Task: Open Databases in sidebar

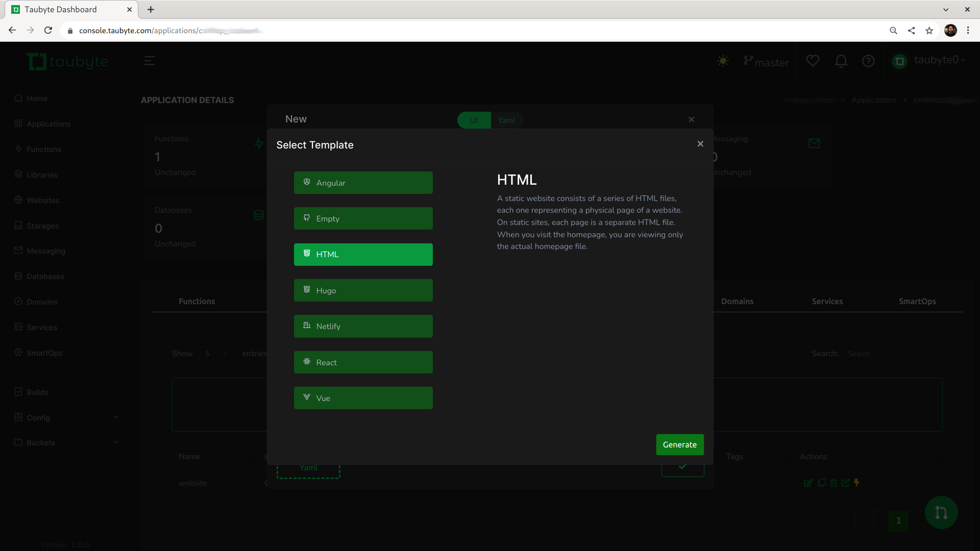Action: click(x=39, y=276)
